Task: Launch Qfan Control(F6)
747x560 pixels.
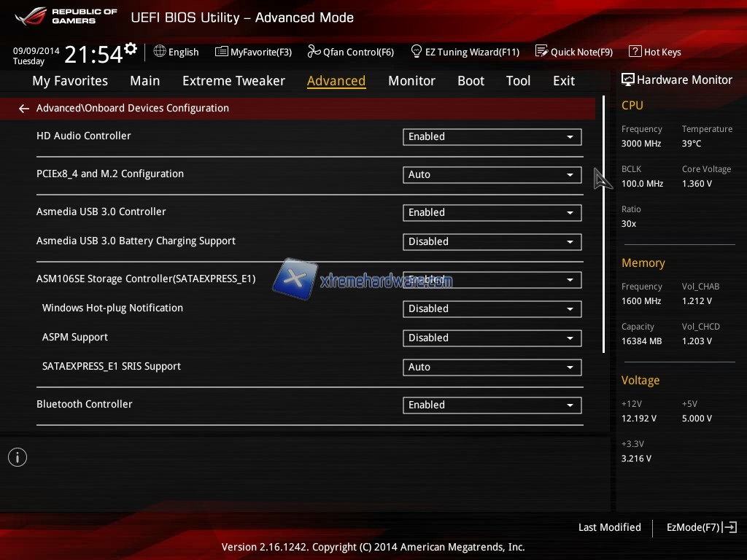Action: point(350,52)
